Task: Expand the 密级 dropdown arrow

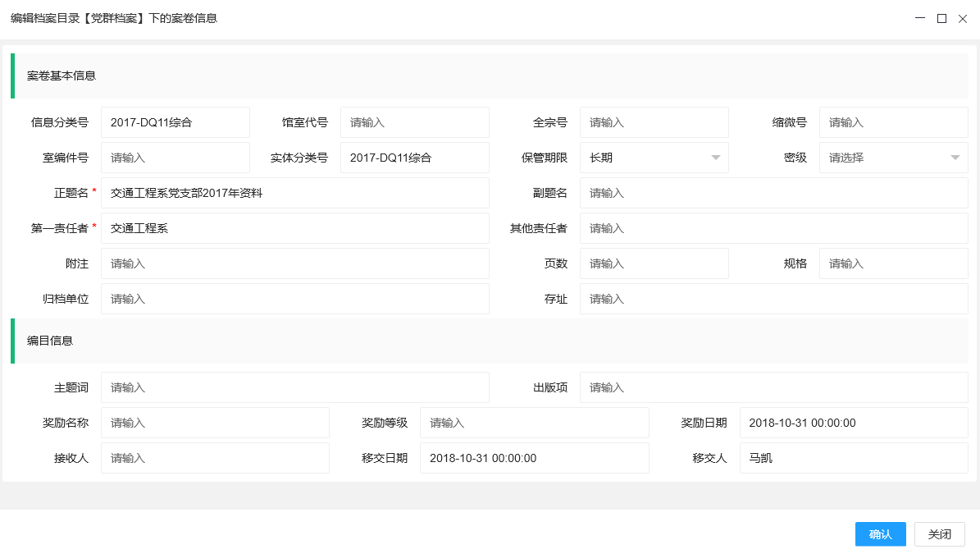Action: click(x=954, y=158)
